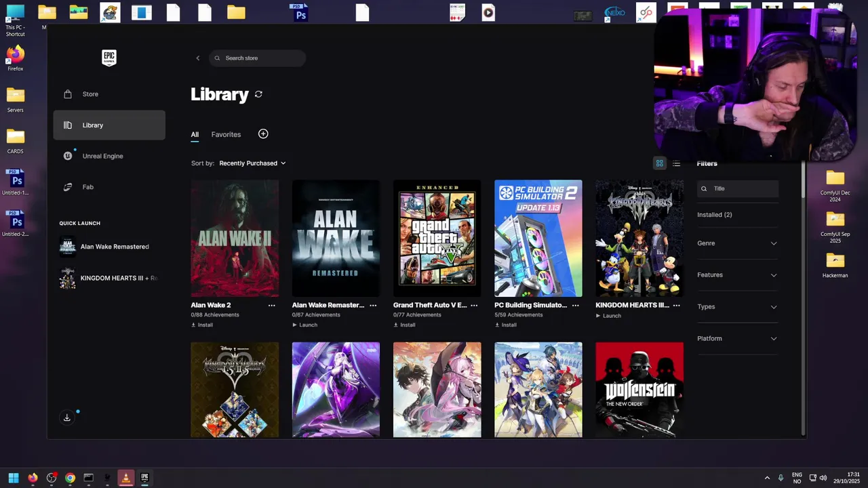Open Kingdom Hearts 1.5+2.5 cover thumbnail
The height and width of the screenshot is (488, 868).
click(235, 390)
